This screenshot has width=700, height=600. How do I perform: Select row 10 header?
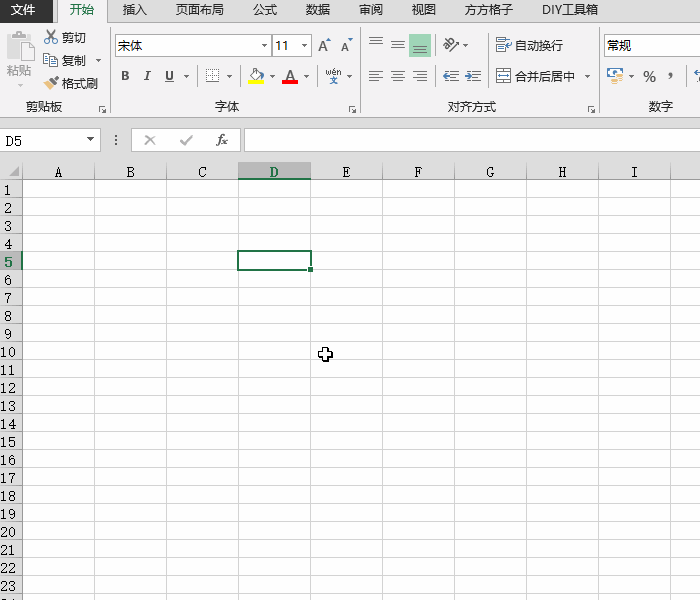click(11, 352)
